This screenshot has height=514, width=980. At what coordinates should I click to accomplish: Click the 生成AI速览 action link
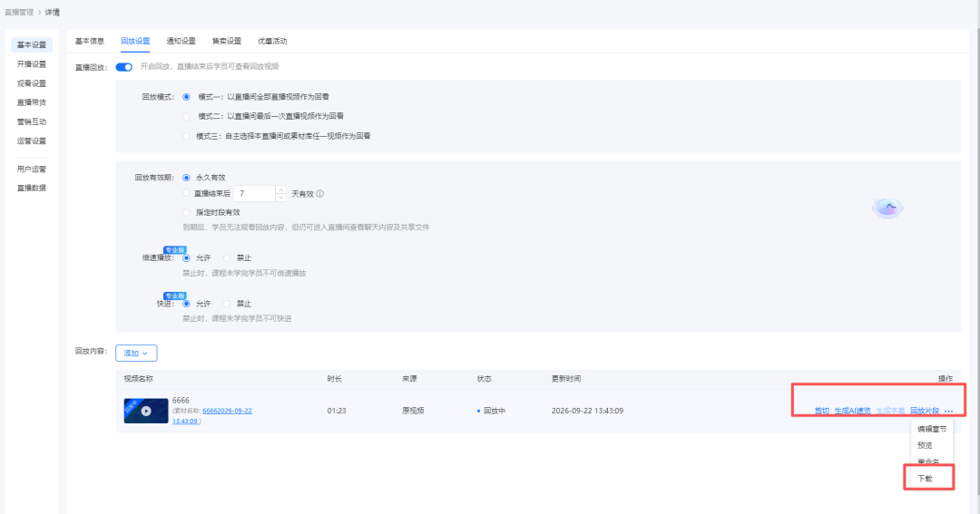click(852, 411)
